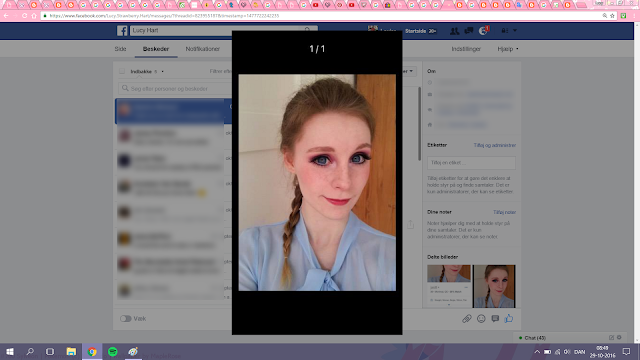Open the second shared portrait thumbnail

click(494, 286)
